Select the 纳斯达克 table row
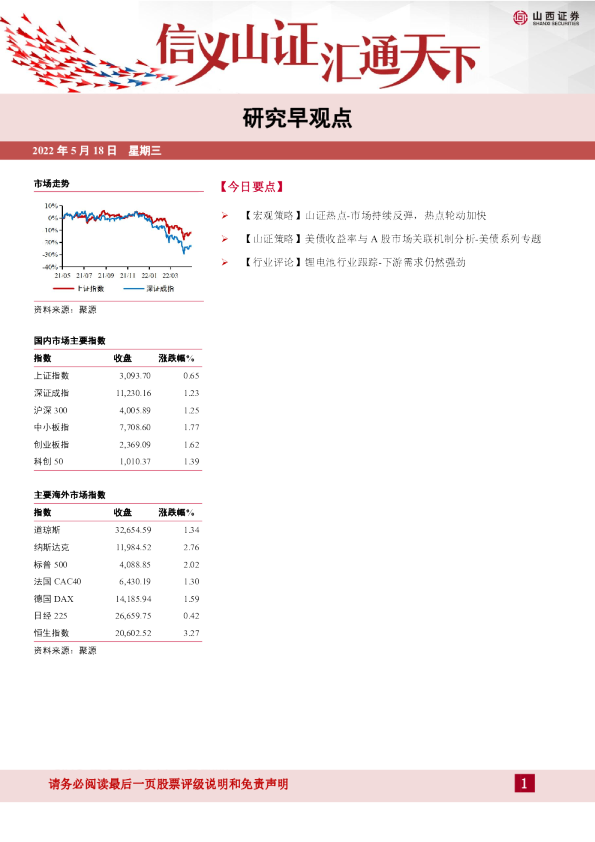Screen dimensions: 595x842 (117, 547)
